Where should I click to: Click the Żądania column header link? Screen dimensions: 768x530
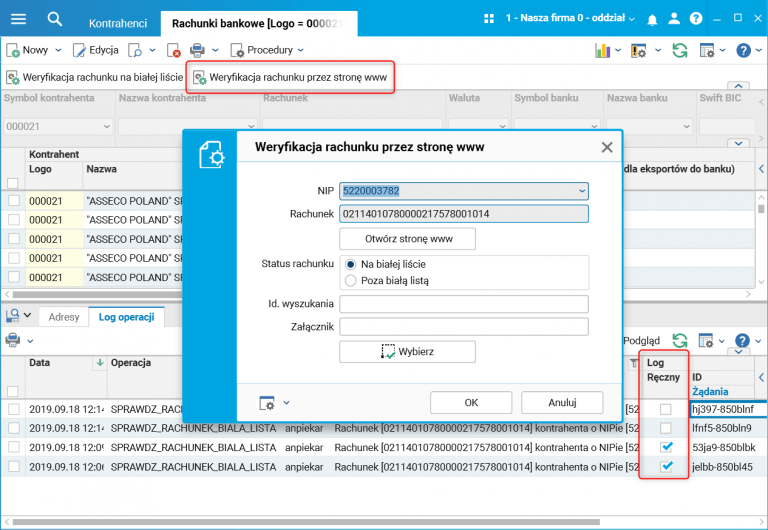710,391
